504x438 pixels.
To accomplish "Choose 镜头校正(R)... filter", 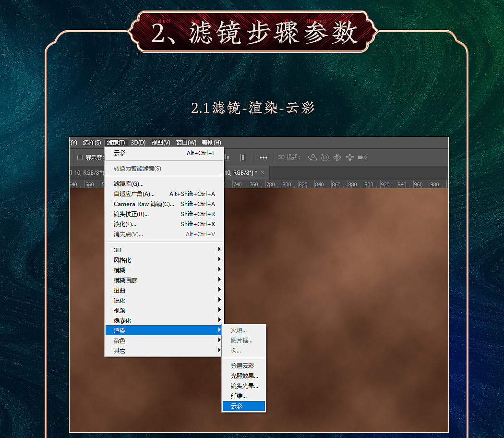I will 164,214.
